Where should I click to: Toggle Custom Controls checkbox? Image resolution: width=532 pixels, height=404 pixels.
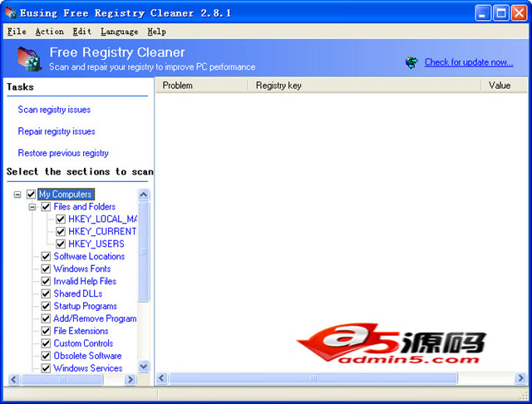pos(46,343)
